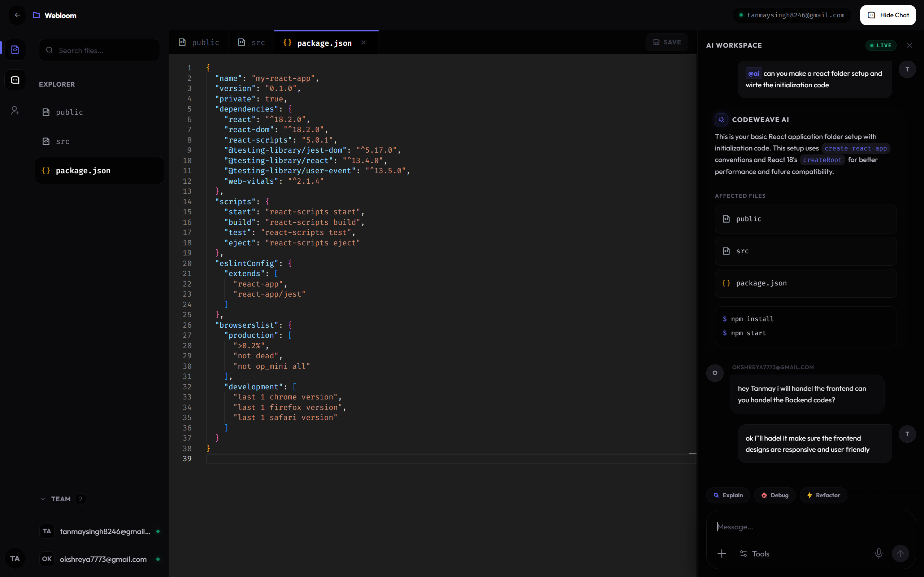Click the LIVE status badge
Image resolution: width=924 pixels, height=577 pixels.
point(880,45)
